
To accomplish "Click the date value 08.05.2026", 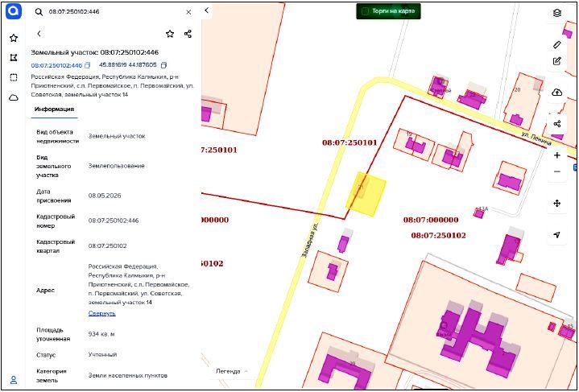I will (x=105, y=196).
